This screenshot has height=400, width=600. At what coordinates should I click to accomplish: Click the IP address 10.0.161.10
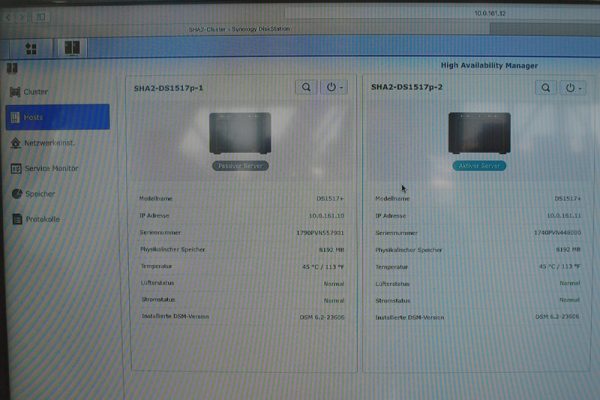326,216
